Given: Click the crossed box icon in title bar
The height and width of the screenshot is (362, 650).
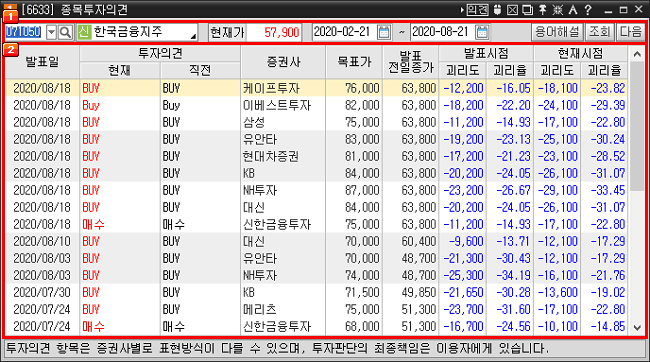Looking at the screenshot, I should [x=512, y=10].
